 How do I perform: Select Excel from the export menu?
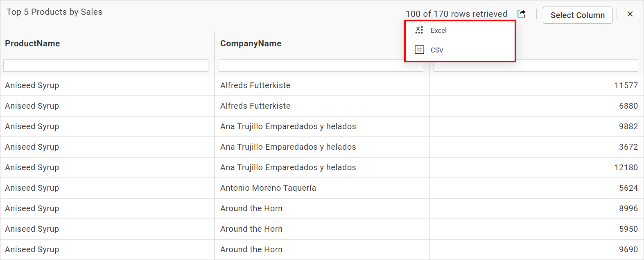438,30
